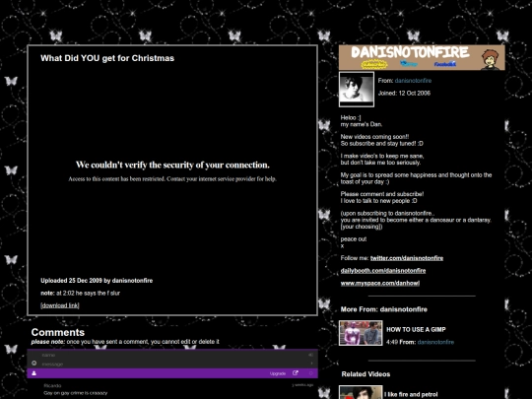Click the message input field
532x399 pixels.
point(173,364)
